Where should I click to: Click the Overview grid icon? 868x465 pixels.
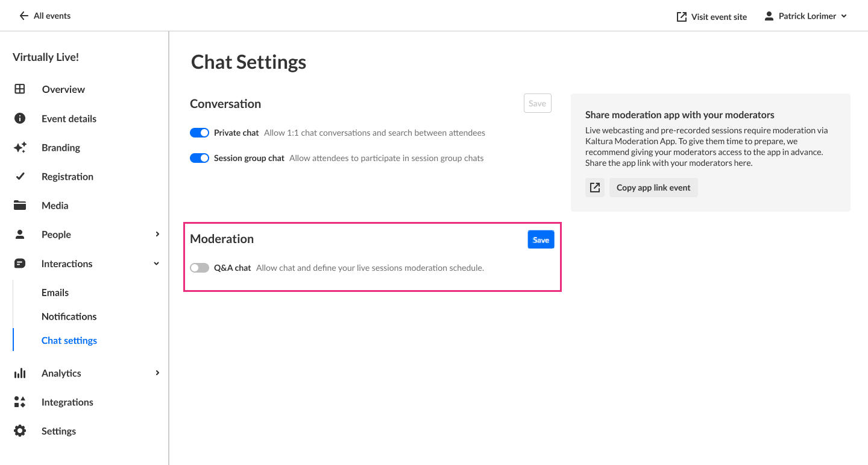point(20,89)
